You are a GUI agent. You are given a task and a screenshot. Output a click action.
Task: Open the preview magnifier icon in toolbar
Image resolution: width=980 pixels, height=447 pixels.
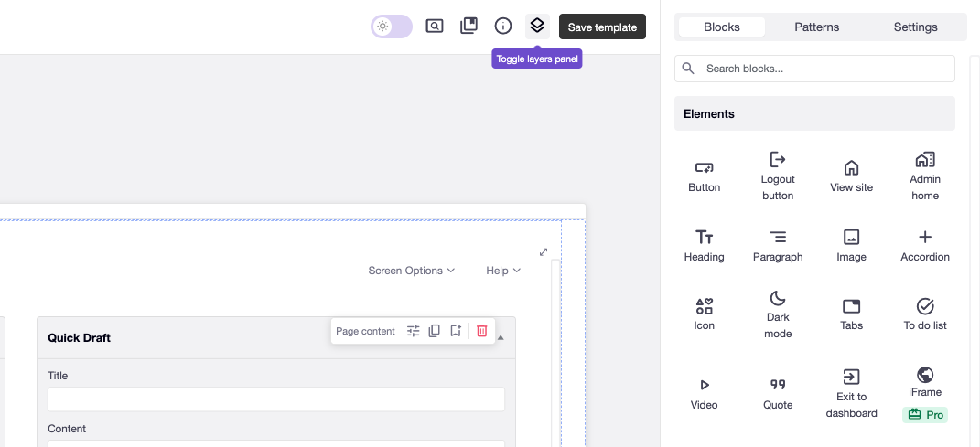tap(435, 26)
